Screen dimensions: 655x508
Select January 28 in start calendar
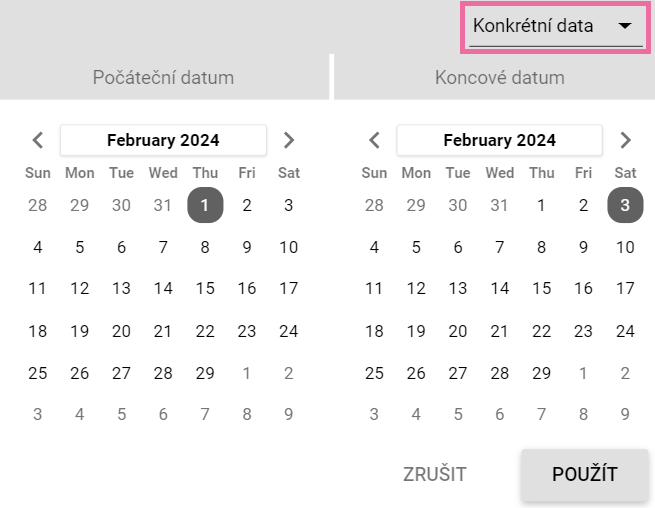(38, 206)
